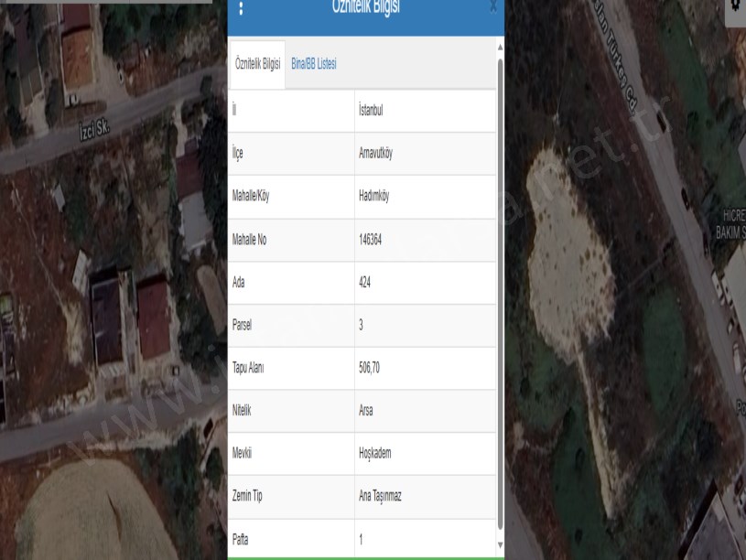The width and height of the screenshot is (746, 560).
Task: Close the Öznitelik Bilgisi panel
Action: pyautogui.click(x=494, y=6)
